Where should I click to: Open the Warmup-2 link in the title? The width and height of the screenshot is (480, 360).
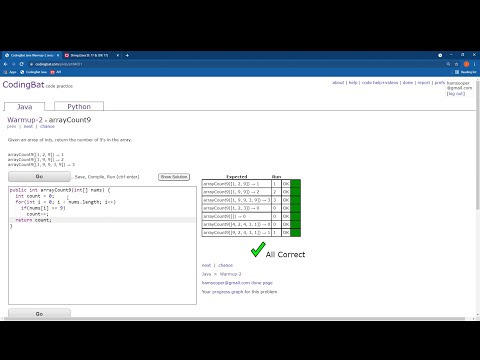pyautogui.click(x=25, y=120)
